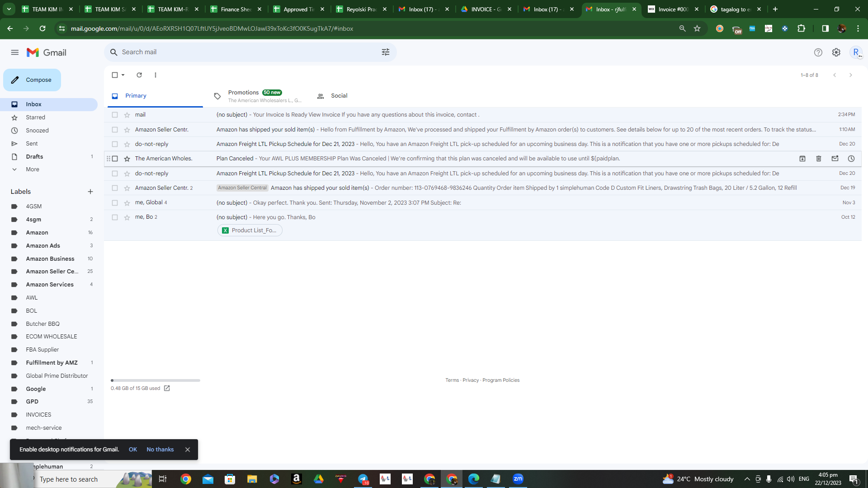This screenshot has height=488, width=868.
Task: Open the Product List attachment chip
Action: pyautogui.click(x=250, y=230)
